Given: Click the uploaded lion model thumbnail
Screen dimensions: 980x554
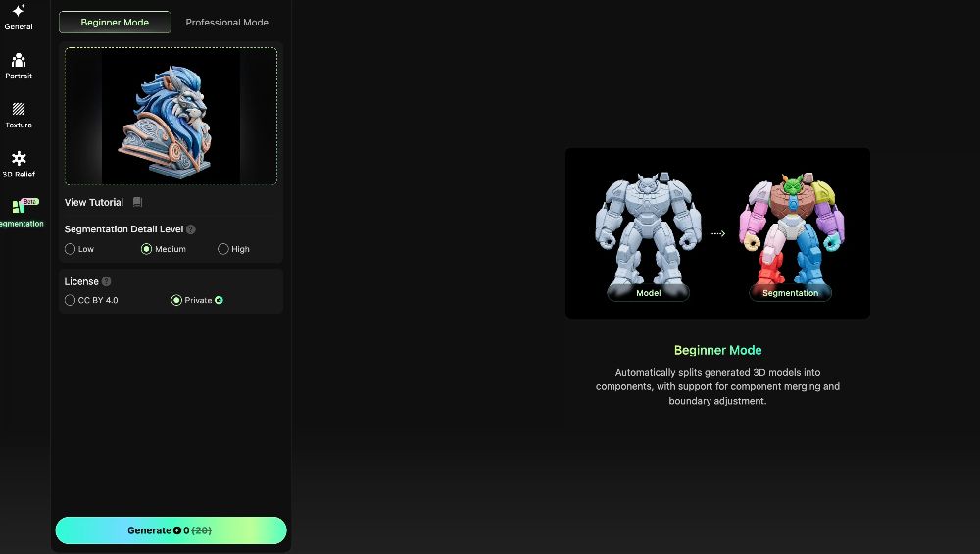Looking at the screenshot, I should (x=171, y=117).
